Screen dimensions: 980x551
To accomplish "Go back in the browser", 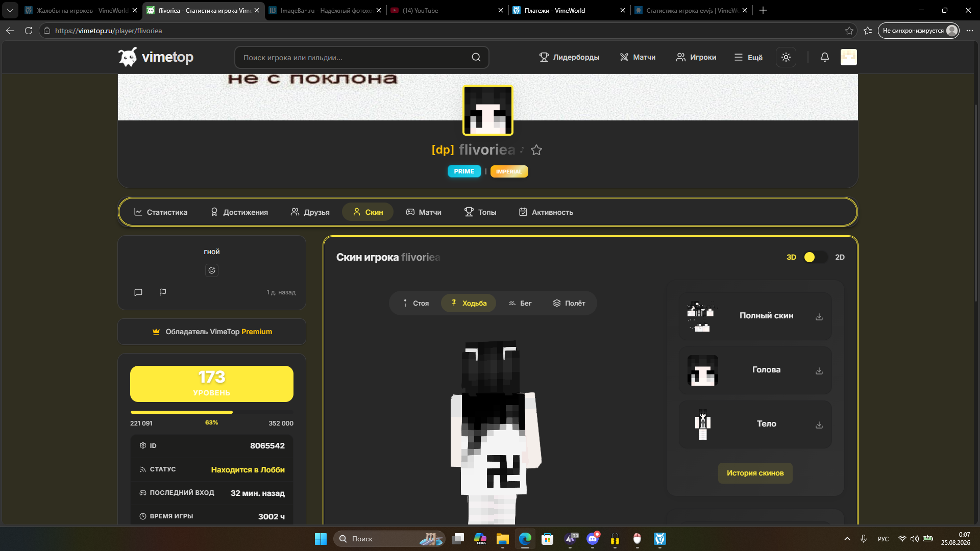I will (x=10, y=31).
